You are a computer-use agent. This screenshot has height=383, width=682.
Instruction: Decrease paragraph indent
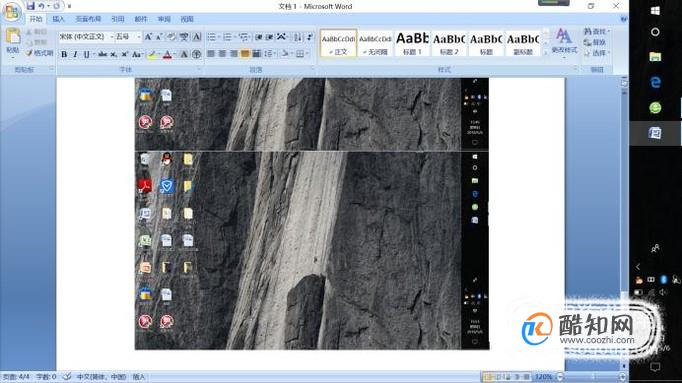click(258, 37)
